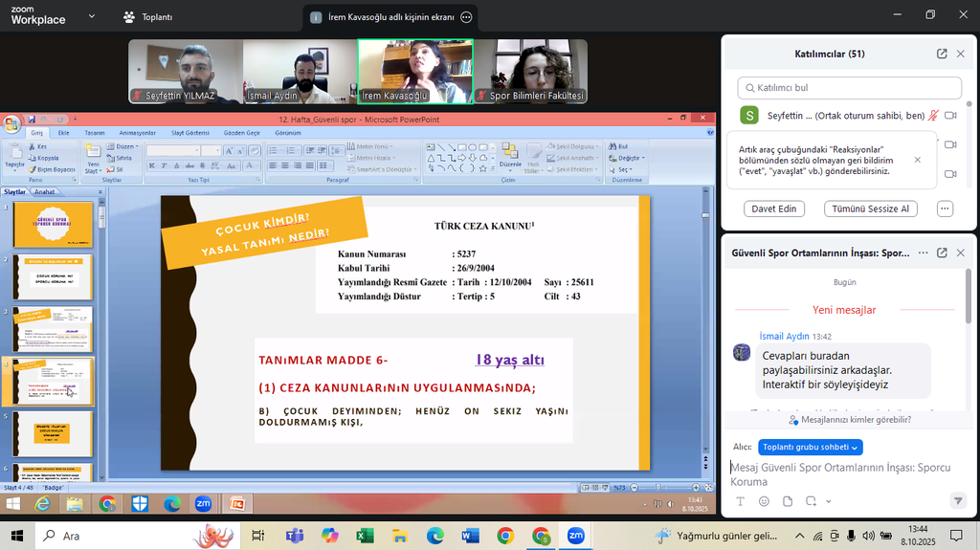Toggle Seyfettin's video camera icon in participants
The height and width of the screenshot is (550, 980).
tap(951, 116)
